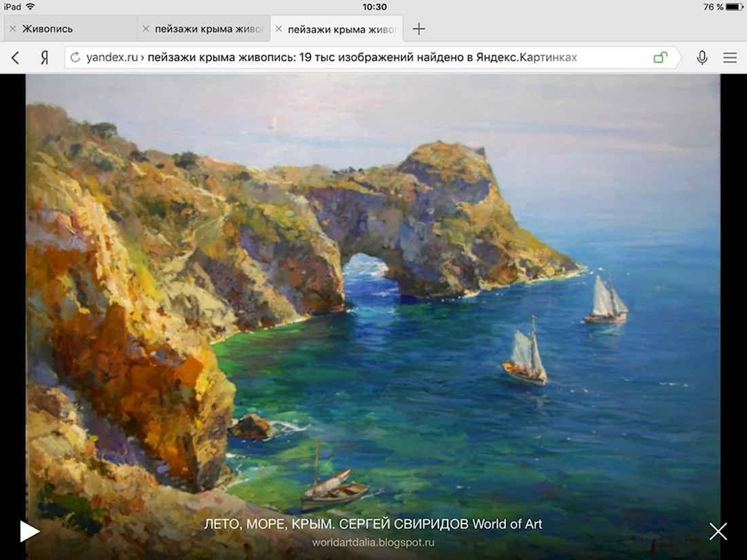
Task: Click the ЛЕТО, МОРЕ, КРЫМ caption title
Action: pos(373,524)
